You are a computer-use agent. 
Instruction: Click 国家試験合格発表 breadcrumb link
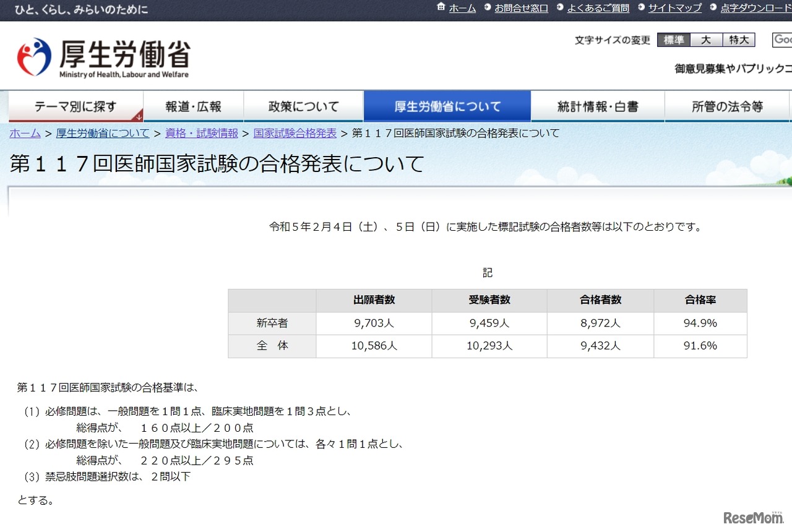[295, 133]
